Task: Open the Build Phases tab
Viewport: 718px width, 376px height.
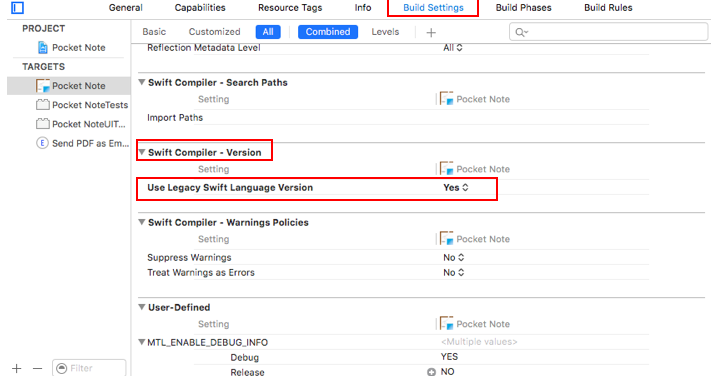Action: 523,8
